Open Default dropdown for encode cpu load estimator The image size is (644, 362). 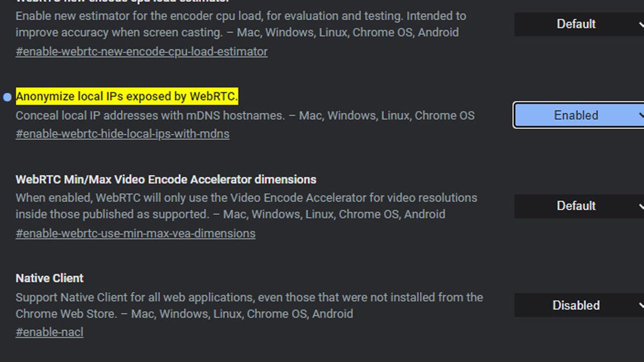tap(576, 24)
